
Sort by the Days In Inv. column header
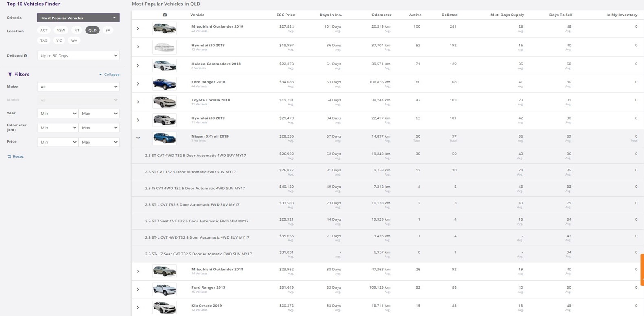coord(331,15)
